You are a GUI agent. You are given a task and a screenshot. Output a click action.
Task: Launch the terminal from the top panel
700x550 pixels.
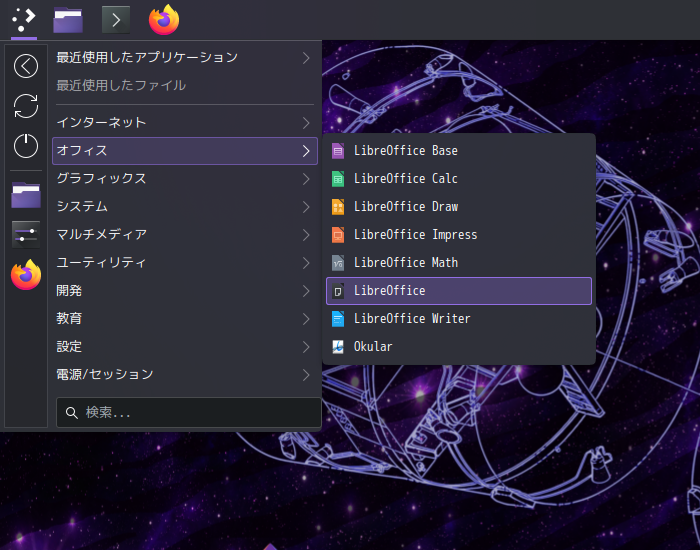click(116, 20)
